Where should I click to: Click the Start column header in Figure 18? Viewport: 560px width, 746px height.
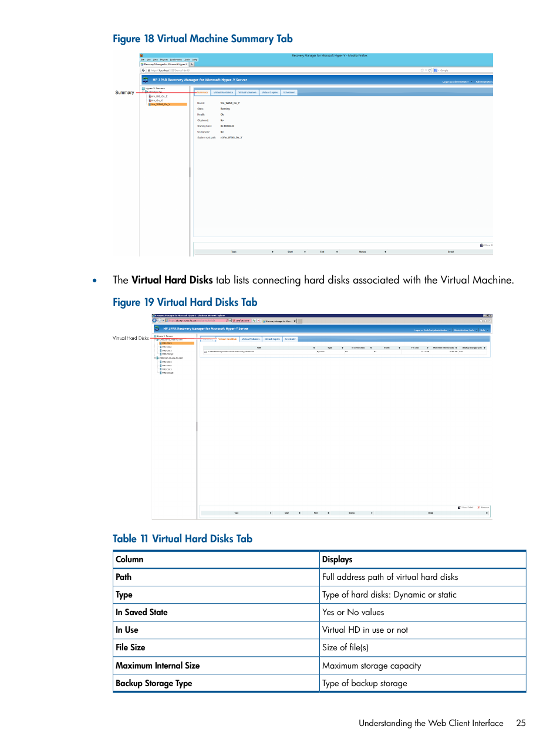coord(290,252)
